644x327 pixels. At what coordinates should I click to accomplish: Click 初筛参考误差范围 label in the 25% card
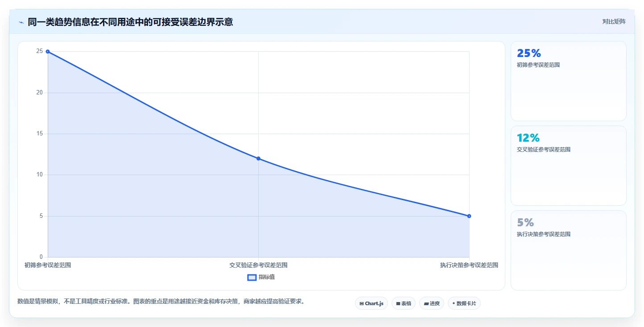538,65
